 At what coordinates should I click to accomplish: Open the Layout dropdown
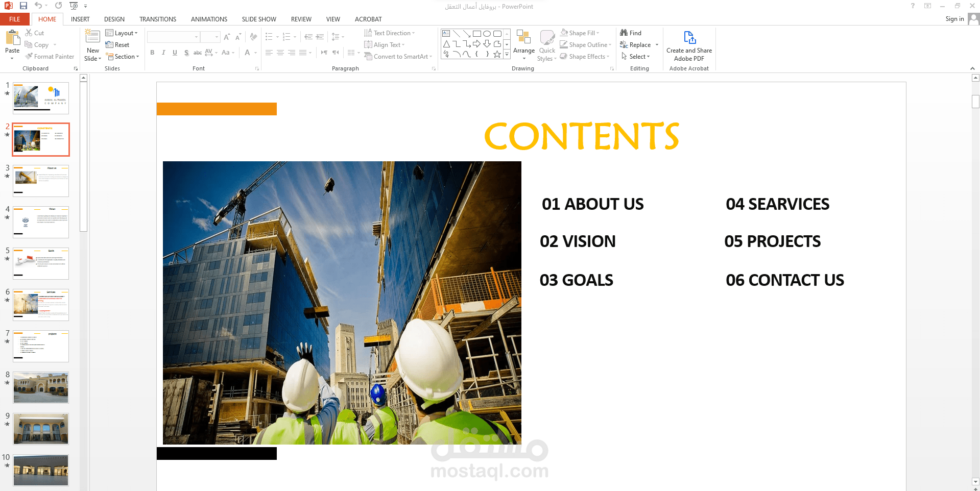tap(122, 33)
